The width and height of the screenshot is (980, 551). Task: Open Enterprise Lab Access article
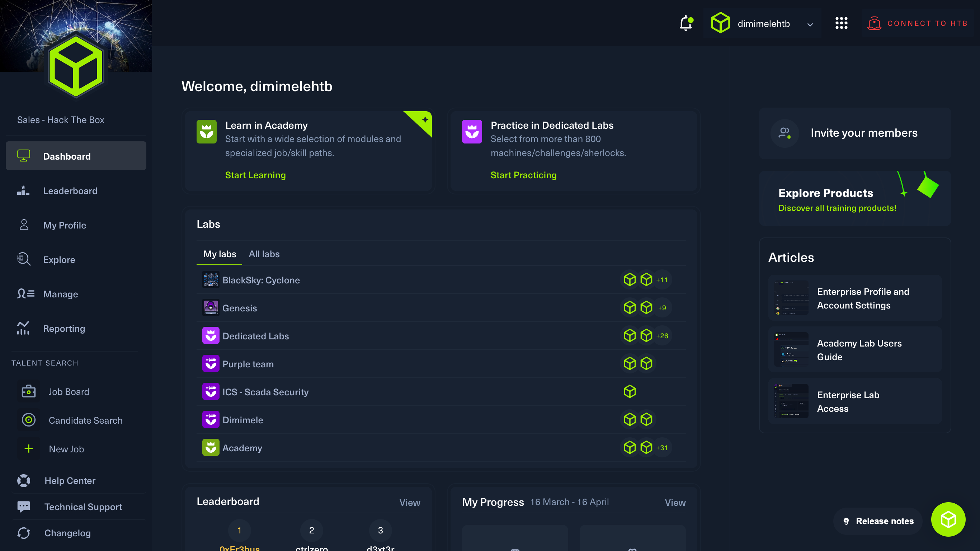pyautogui.click(x=855, y=401)
